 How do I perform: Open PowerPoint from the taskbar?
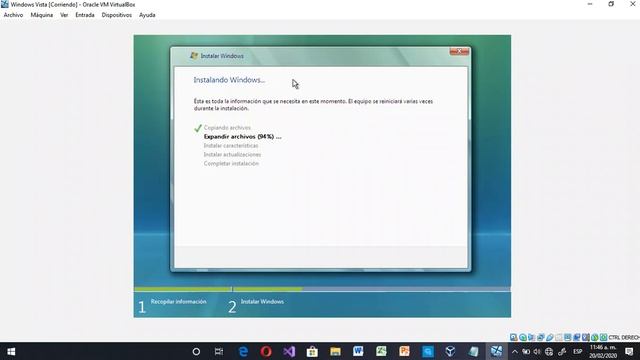[404, 351]
